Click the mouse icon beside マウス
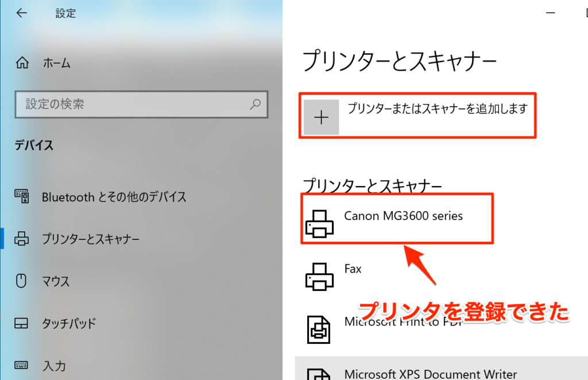Screen dimensions: 588x380 click(21, 281)
